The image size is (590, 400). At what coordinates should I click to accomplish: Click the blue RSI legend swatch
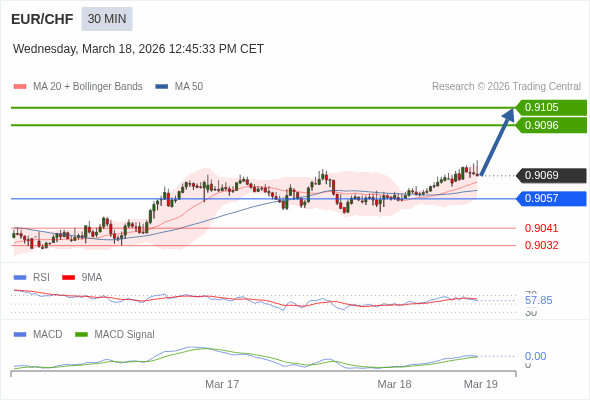20,278
